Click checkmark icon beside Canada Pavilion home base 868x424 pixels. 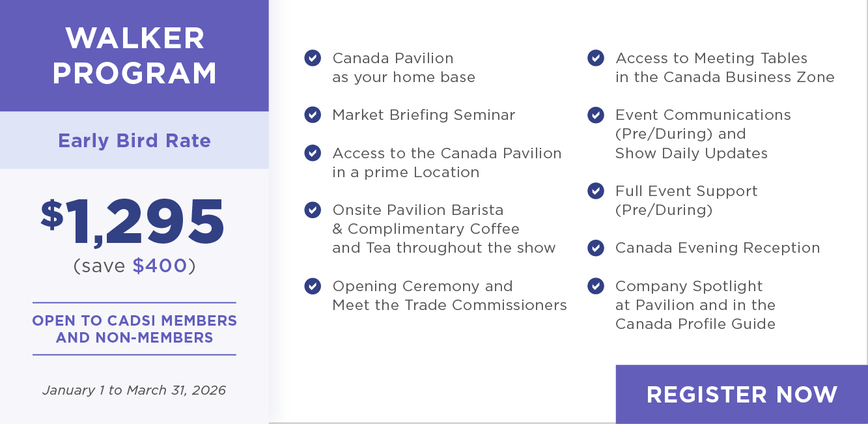coord(313,58)
